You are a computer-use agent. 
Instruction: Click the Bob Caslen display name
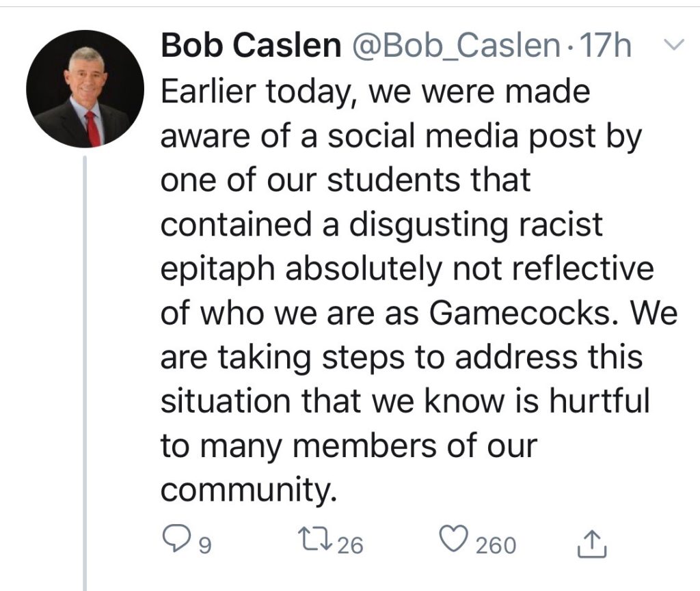pos(250,47)
